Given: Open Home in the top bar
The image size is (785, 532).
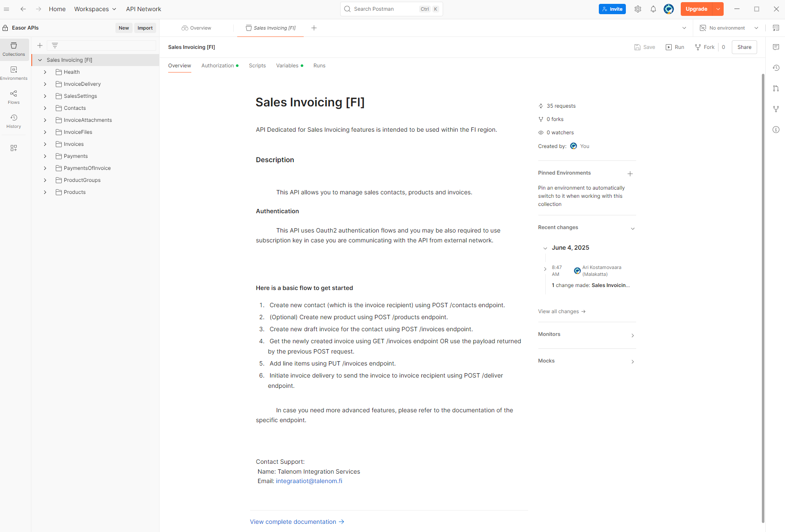Looking at the screenshot, I should point(57,9).
